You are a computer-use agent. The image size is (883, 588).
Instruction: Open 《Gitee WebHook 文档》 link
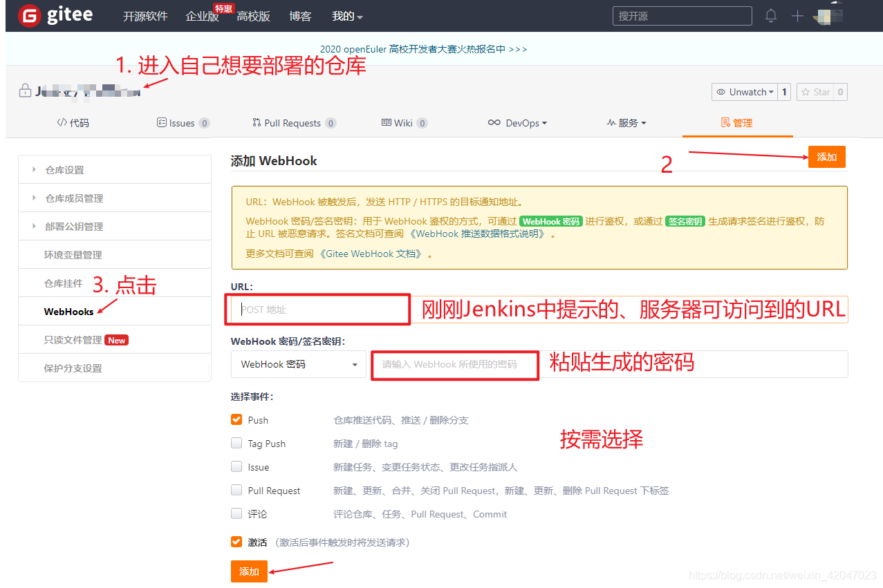pyautogui.click(x=371, y=254)
